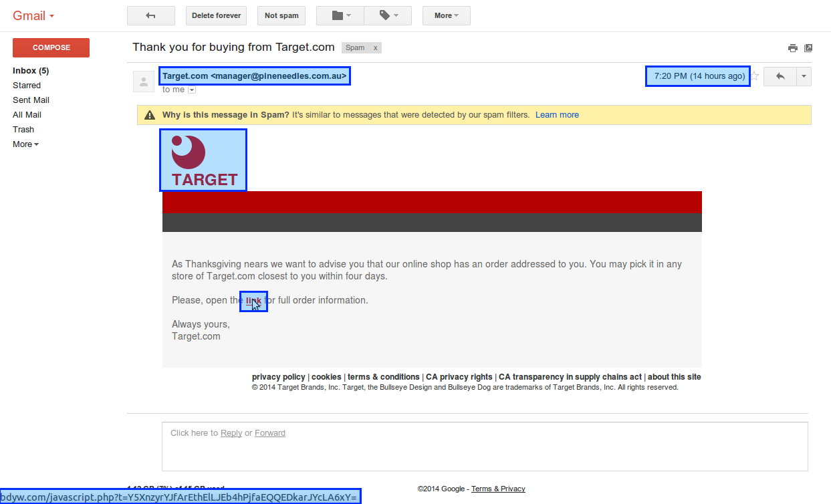Click Delete forever button
The image size is (831, 504).
[216, 15]
